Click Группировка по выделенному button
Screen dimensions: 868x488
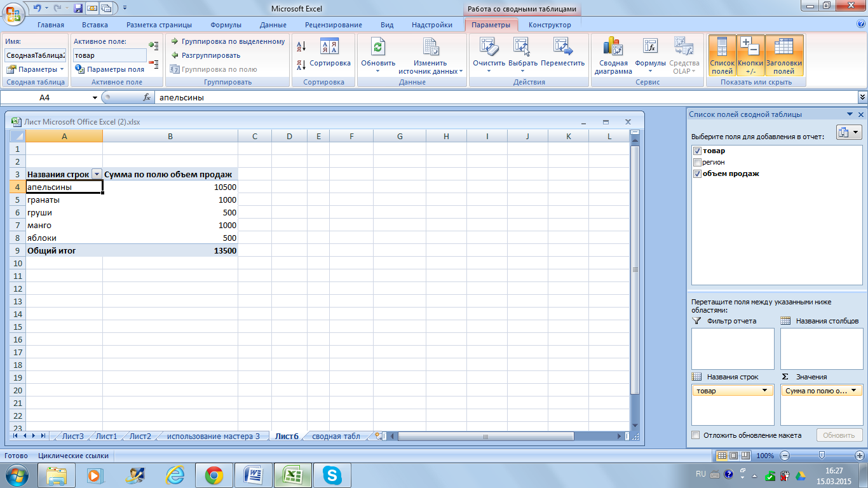228,42
